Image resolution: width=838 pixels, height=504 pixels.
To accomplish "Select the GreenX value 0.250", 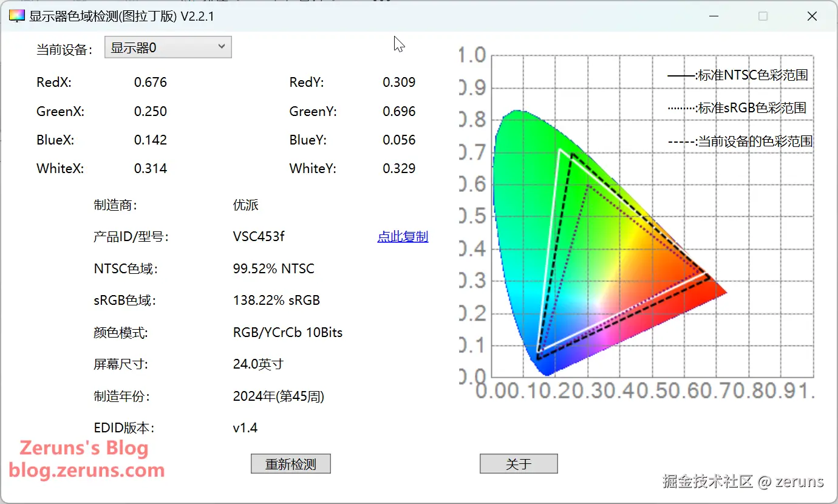I will (151, 111).
